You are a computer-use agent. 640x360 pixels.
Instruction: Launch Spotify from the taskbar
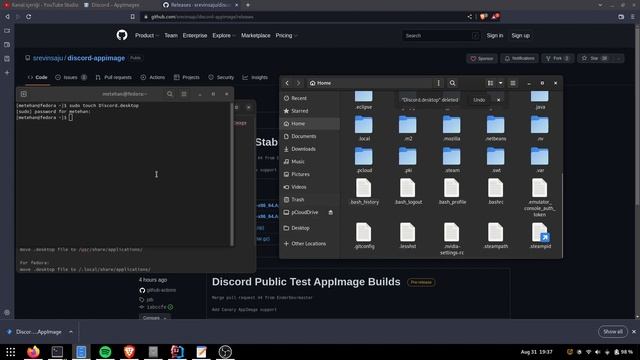(105, 351)
